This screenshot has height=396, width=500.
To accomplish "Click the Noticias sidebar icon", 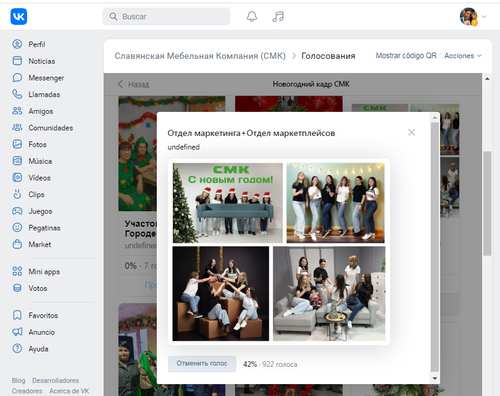I will tap(17, 61).
